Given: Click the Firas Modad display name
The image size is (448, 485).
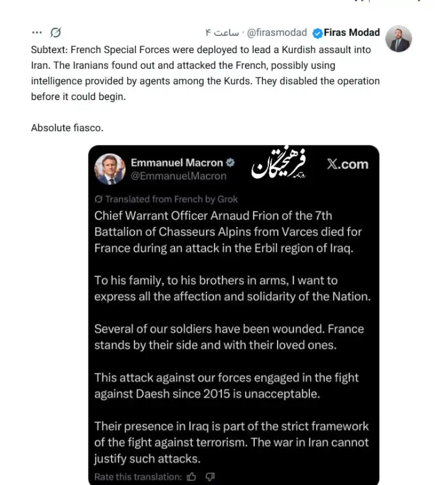Looking at the screenshot, I should tap(351, 32).
